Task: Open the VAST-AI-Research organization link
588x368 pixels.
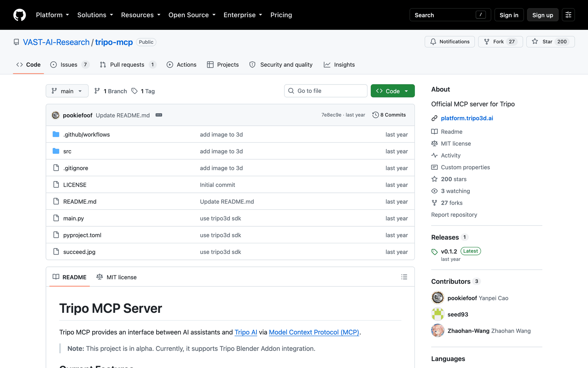Action: point(56,42)
